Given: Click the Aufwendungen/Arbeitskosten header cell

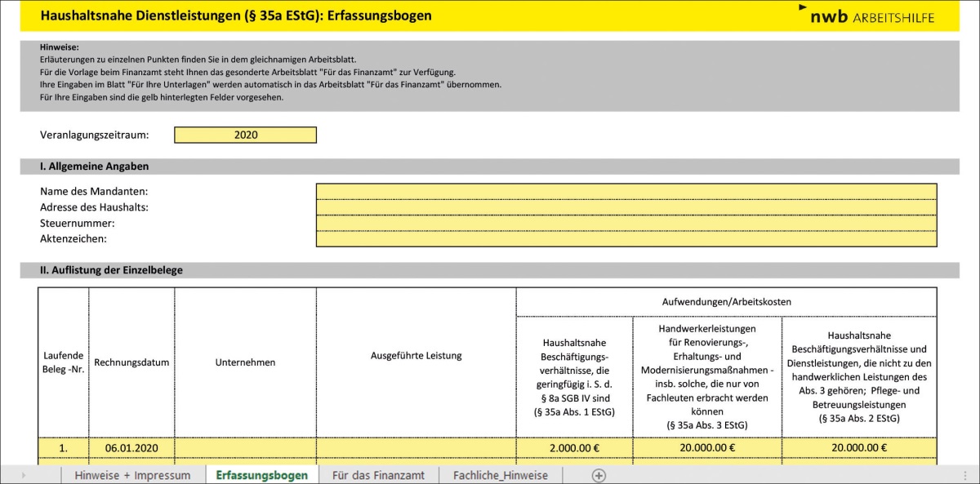Looking at the screenshot, I should coord(726,302).
